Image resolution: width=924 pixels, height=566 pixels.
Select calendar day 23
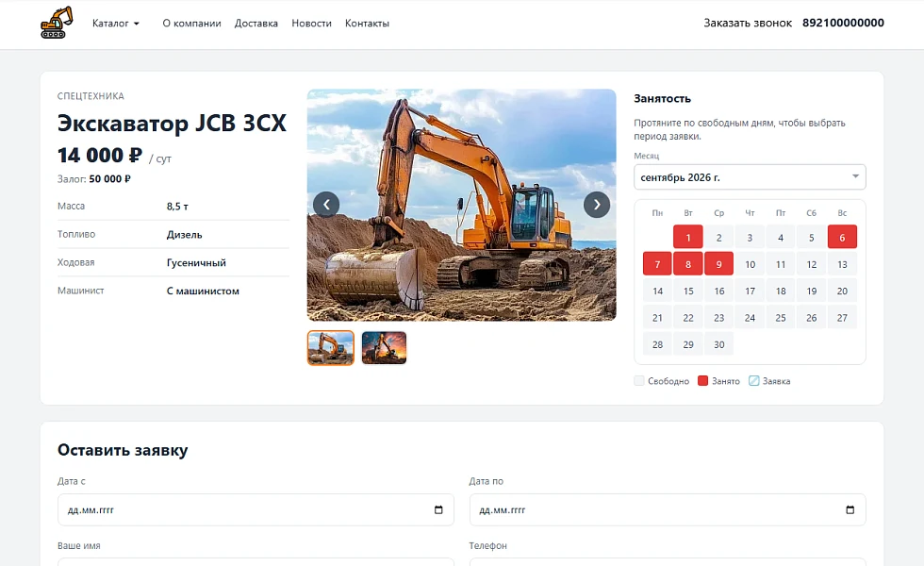[718, 318]
